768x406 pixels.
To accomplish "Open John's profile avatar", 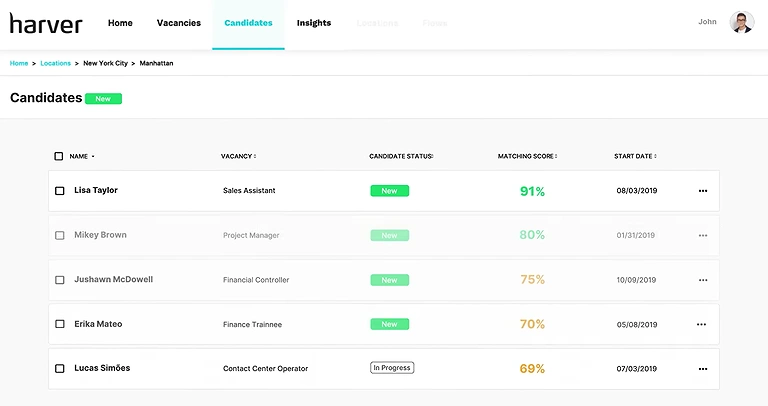I will (x=742, y=23).
